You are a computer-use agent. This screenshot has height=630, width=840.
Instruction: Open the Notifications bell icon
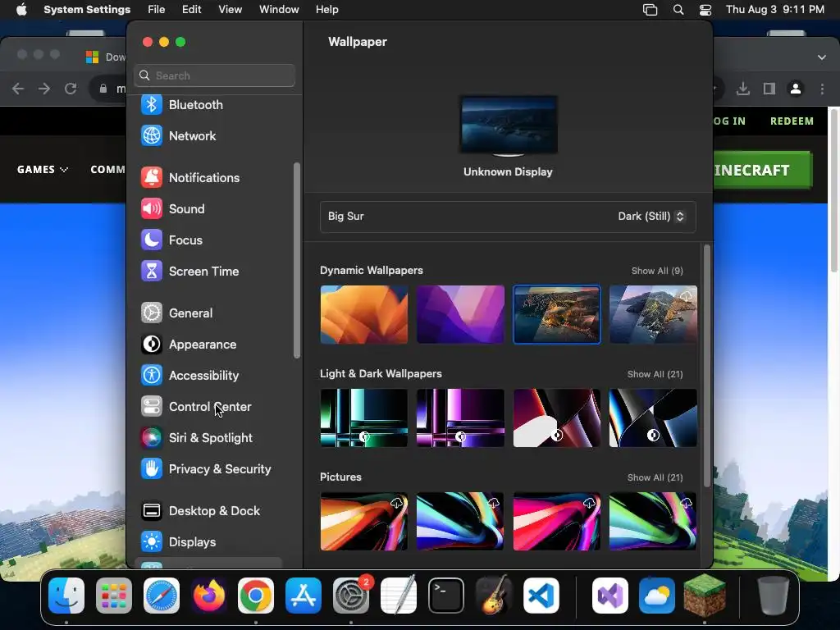[x=152, y=177]
